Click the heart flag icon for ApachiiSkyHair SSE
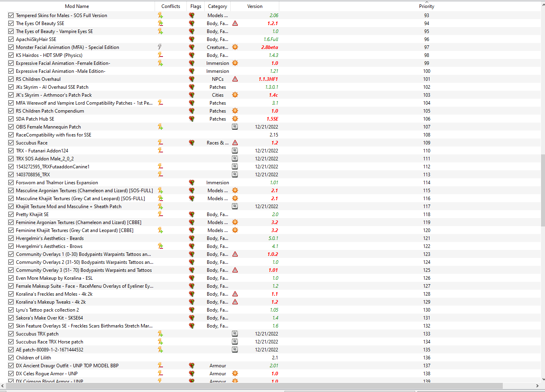This screenshot has height=392, width=545. [x=192, y=39]
